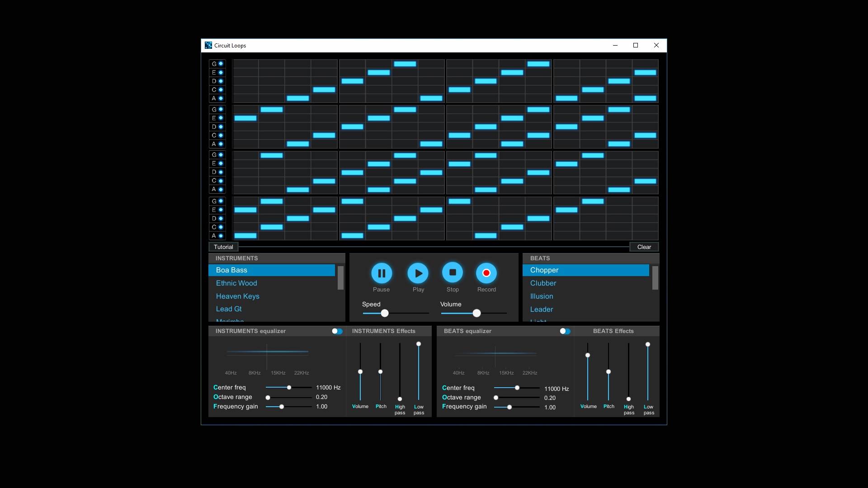
Task: Click the Pause playback icon
Action: tap(382, 272)
